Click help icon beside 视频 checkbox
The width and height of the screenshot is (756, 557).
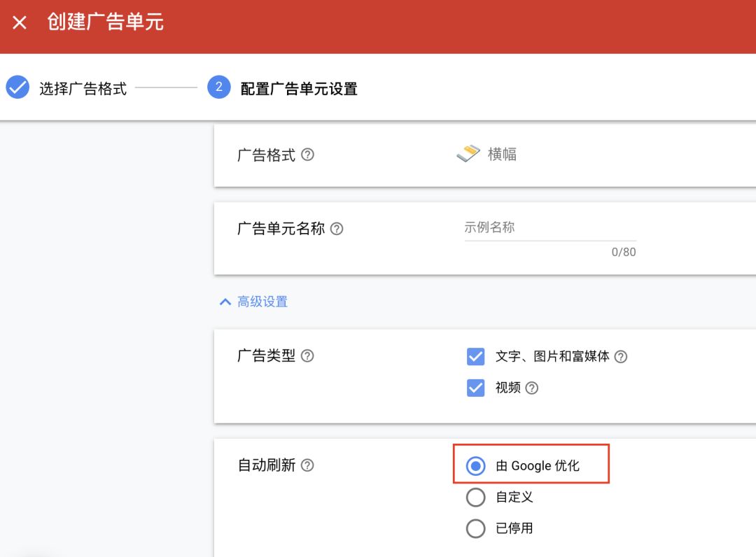pyautogui.click(x=531, y=388)
